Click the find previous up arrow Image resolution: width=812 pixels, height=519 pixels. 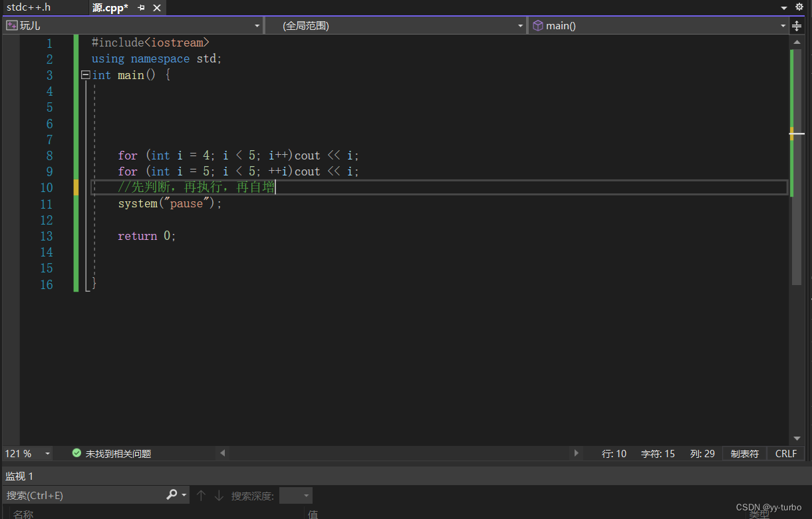[201, 496]
